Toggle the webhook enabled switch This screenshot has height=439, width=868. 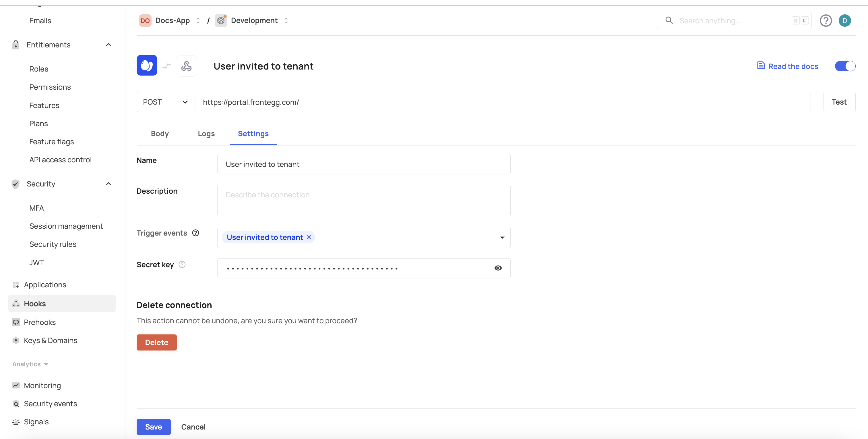[845, 66]
